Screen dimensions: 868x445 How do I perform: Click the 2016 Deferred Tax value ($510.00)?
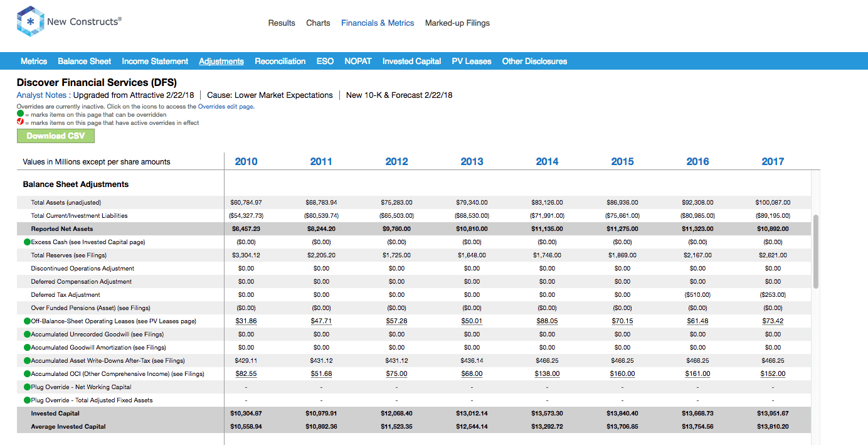pos(697,294)
